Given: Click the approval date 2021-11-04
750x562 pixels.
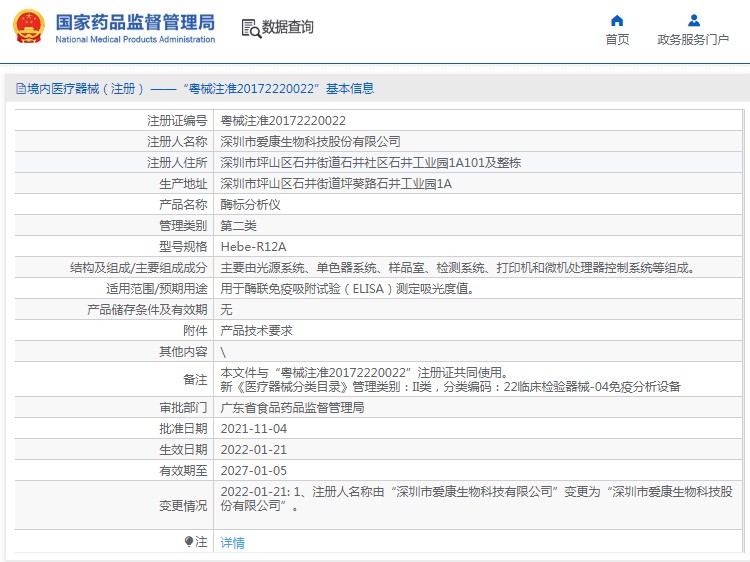Looking at the screenshot, I should click(254, 428).
